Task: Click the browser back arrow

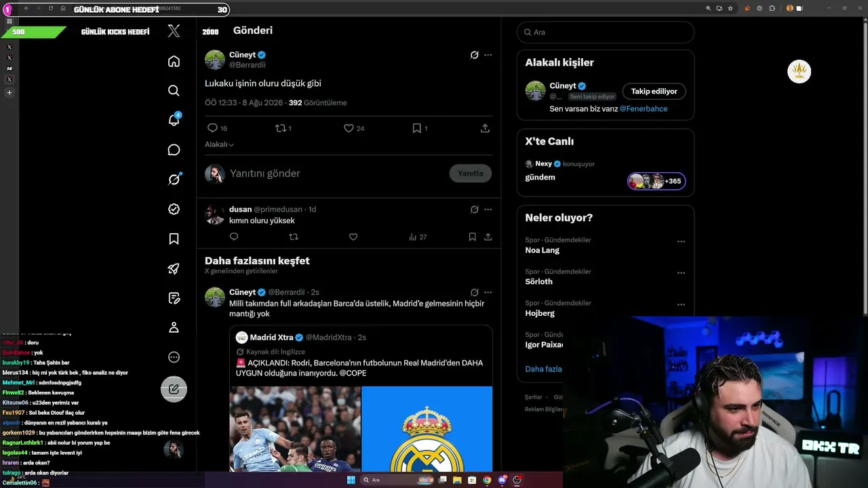Action: click(x=26, y=8)
